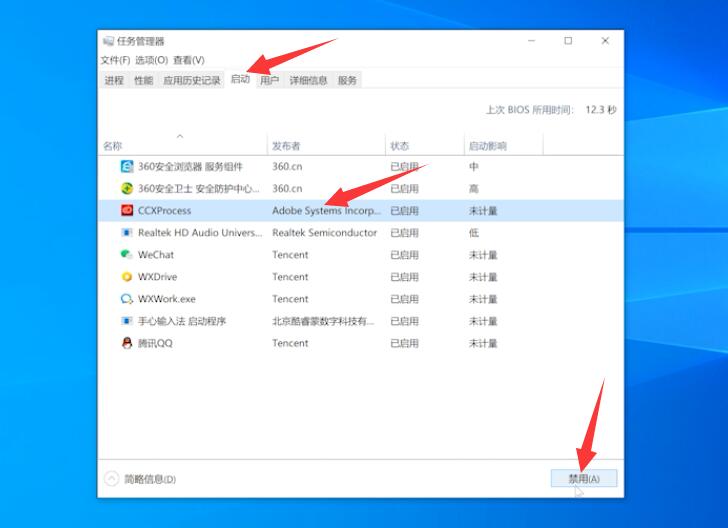The image size is (728, 528).
Task: Click the WXWork.exe chat icon
Action: tap(127, 299)
